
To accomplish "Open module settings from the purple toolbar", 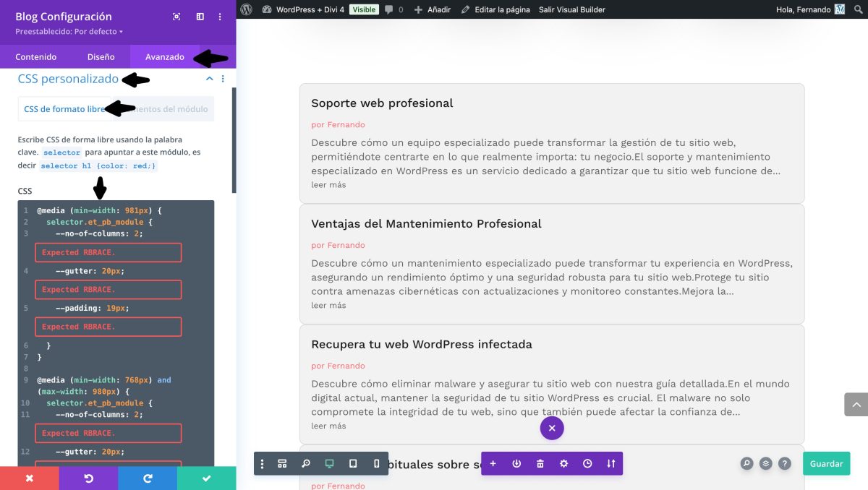I will tap(563, 463).
